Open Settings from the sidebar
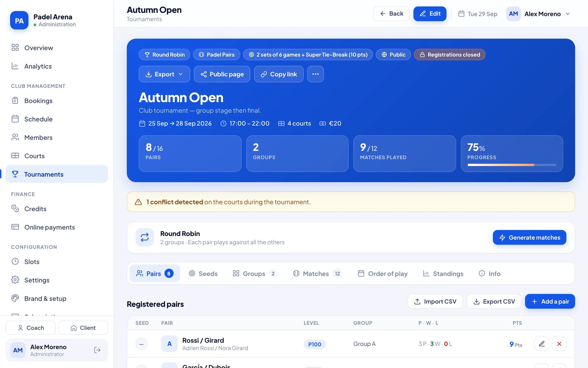Viewport: 588px width, 368px height. (x=57, y=280)
